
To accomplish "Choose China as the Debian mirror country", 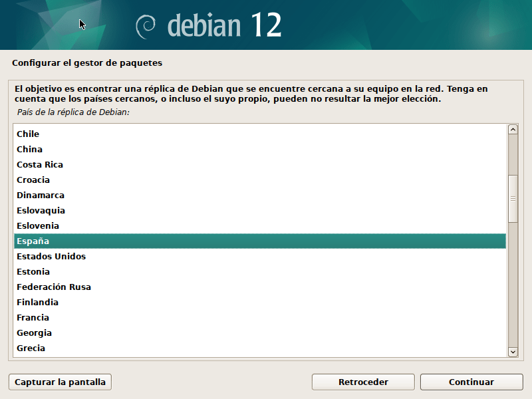I will point(260,149).
